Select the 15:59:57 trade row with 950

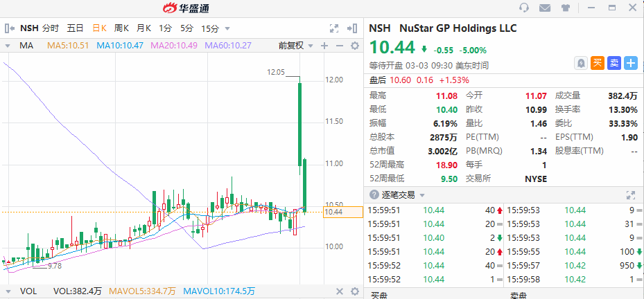574,265
